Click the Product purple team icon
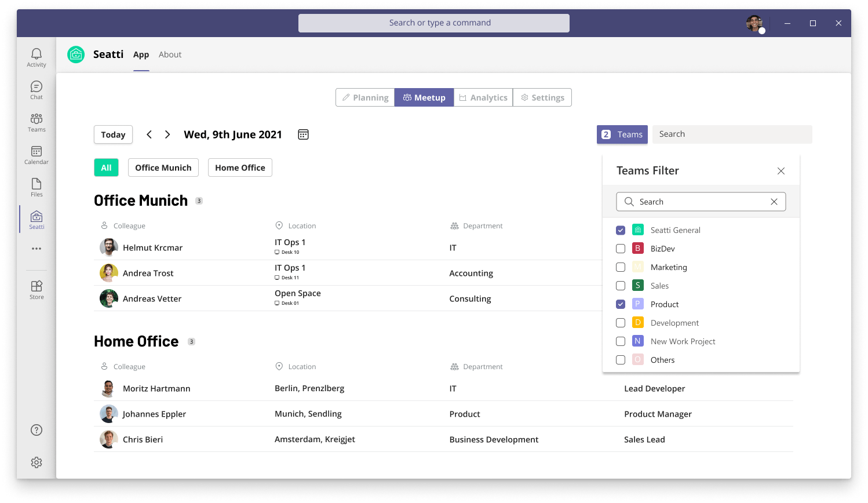The image size is (868, 503). [638, 304]
